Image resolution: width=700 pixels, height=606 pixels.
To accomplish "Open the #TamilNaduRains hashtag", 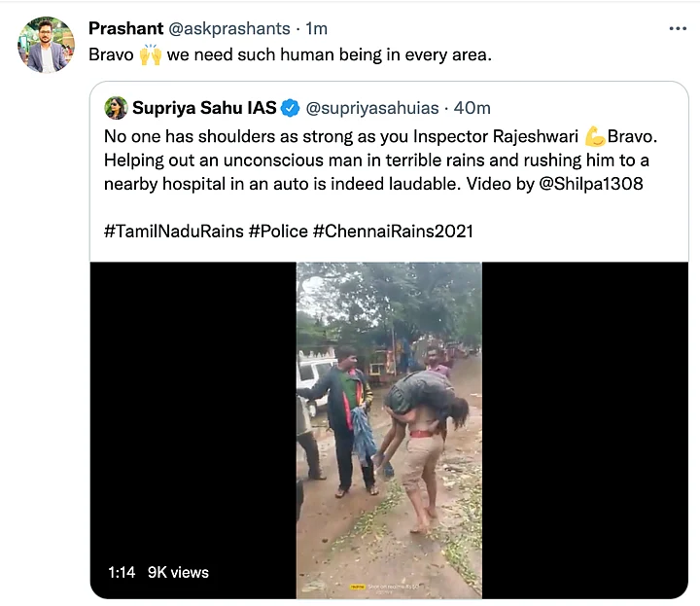I will (x=174, y=232).
